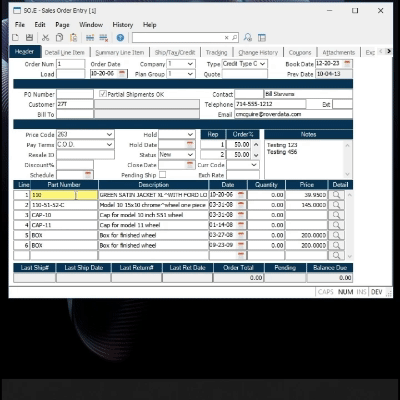Expand the Pay Terms C.O.D. dropdown

pyautogui.click(x=109, y=144)
